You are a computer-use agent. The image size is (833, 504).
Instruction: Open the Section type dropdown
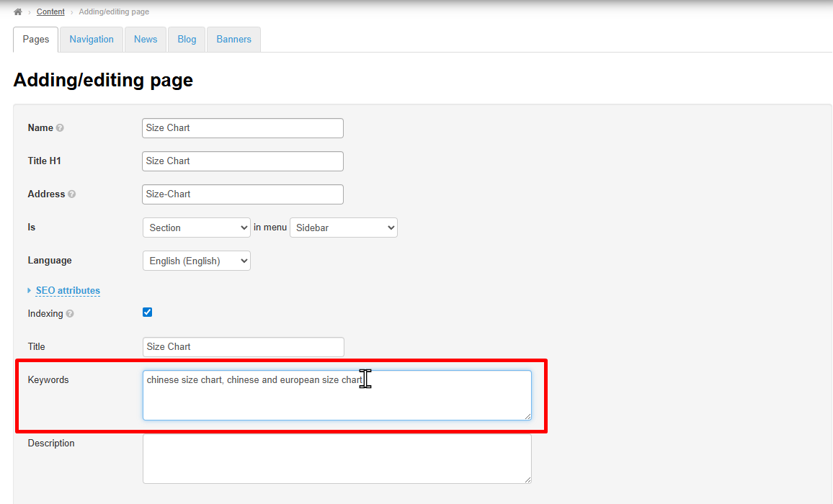tap(196, 228)
